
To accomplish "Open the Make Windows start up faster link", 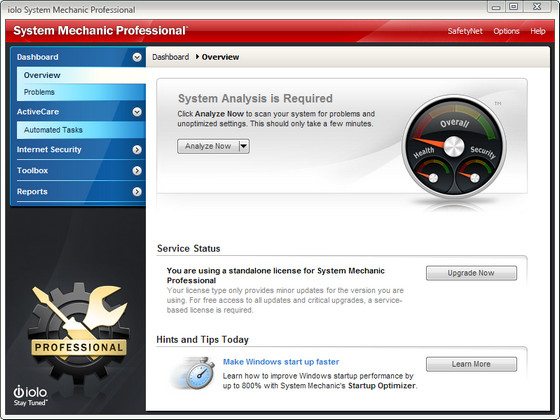I will [281, 362].
